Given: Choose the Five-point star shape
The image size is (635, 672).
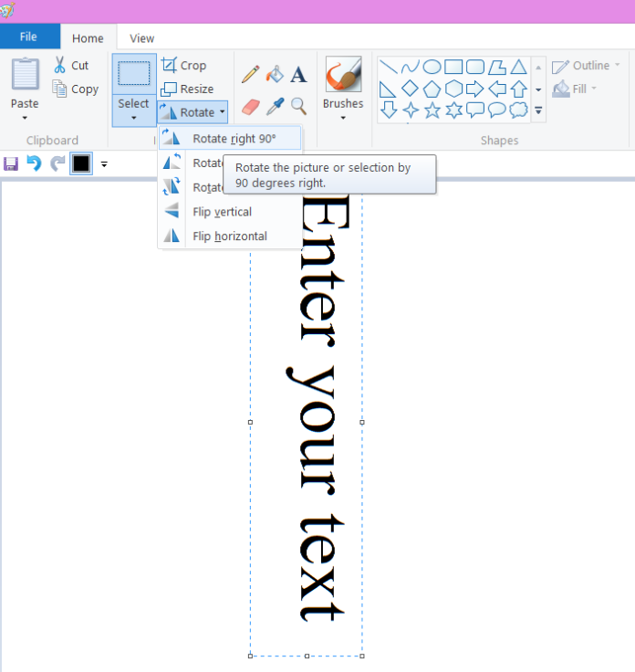Looking at the screenshot, I should (432, 110).
